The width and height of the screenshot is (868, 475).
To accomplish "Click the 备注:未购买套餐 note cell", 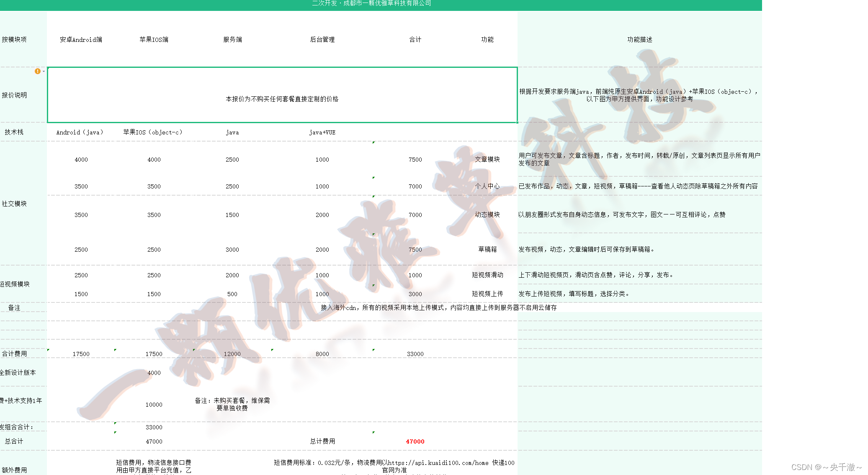I will (x=232, y=404).
